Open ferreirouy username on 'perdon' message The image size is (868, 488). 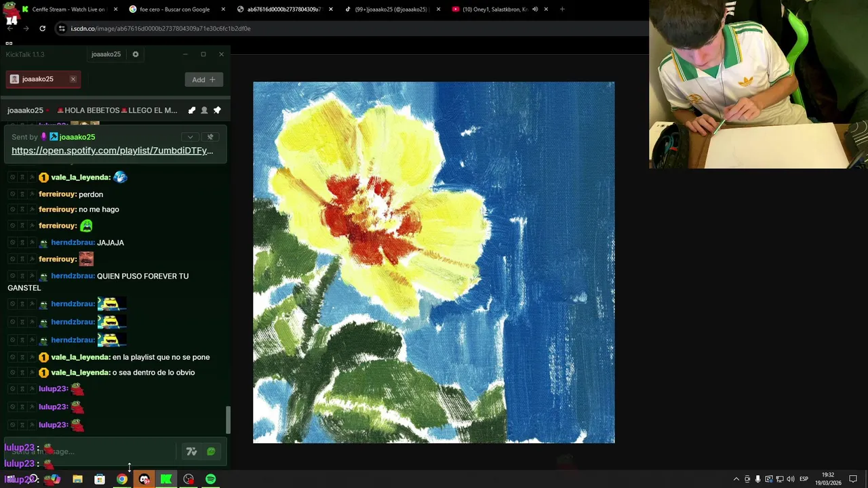[57, 195]
